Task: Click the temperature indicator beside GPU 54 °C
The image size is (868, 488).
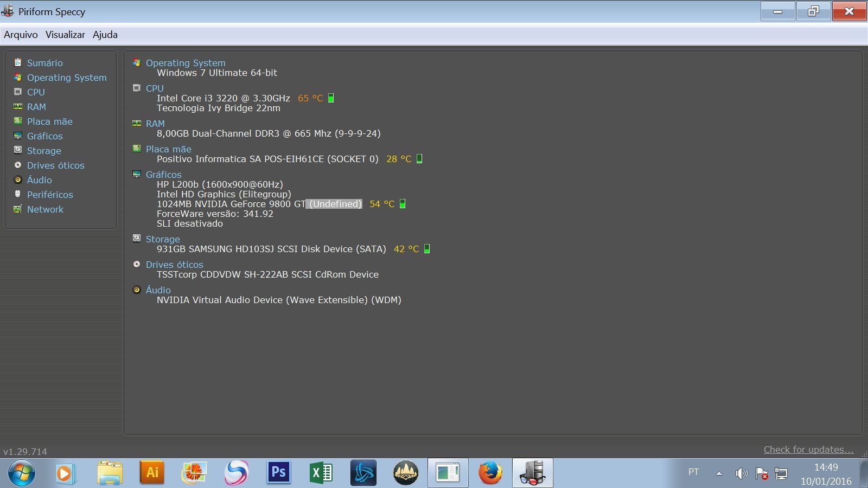Action: (x=403, y=204)
